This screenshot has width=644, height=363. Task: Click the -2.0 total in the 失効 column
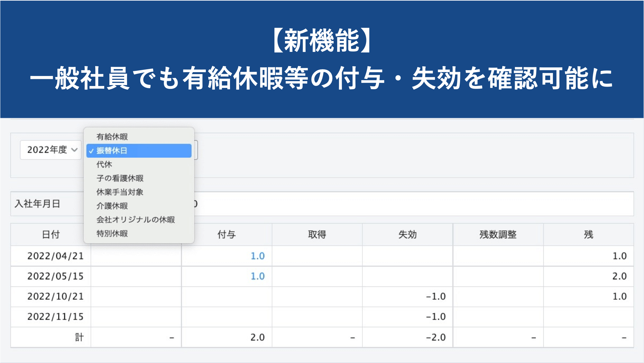pyautogui.click(x=436, y=338)
